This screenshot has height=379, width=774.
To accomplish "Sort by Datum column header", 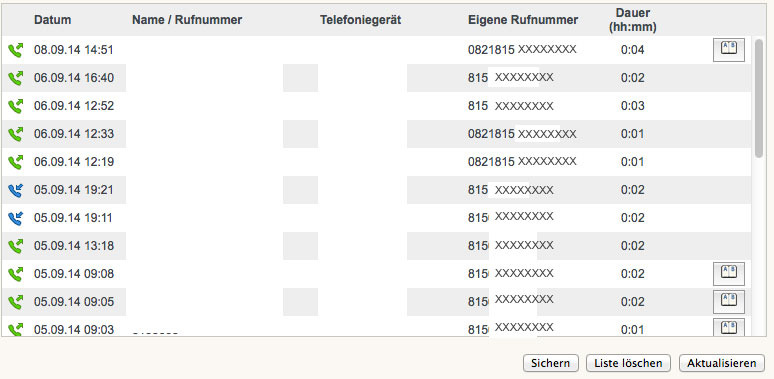I will 52,20.
